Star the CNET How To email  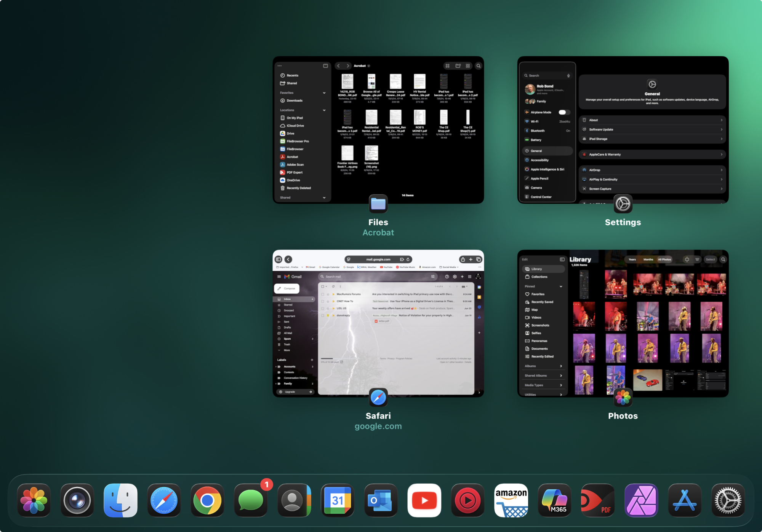(x=328, y=301)
